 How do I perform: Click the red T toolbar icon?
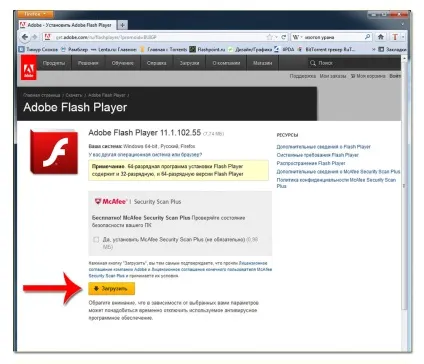pos(395,37)
